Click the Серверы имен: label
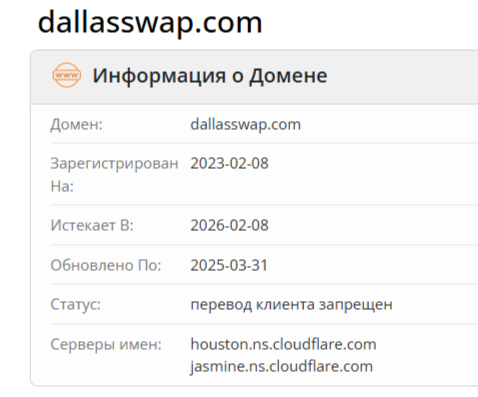Image resolution: width=478 pixels, height=397 pixels. click(x=106, y=344)
